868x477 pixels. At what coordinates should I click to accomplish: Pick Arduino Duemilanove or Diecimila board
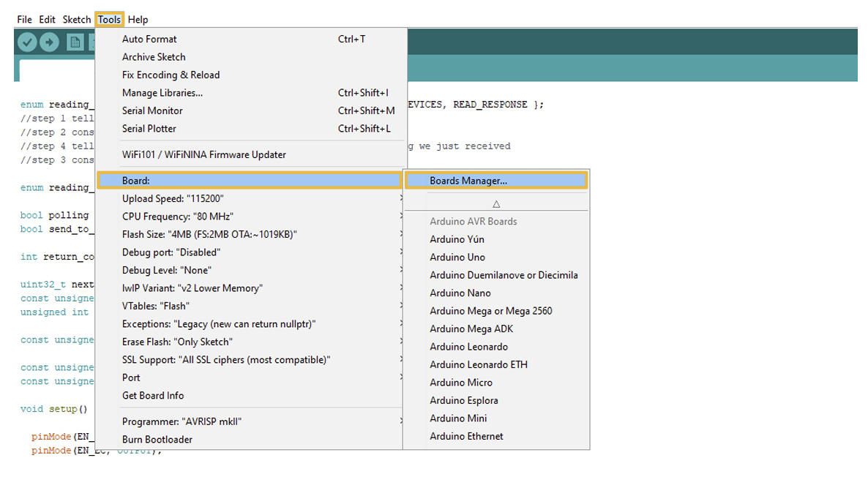coord(496,275)
